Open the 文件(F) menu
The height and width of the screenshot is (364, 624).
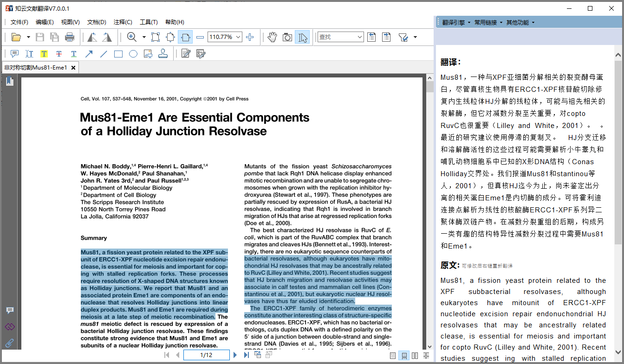click(19, 22)
